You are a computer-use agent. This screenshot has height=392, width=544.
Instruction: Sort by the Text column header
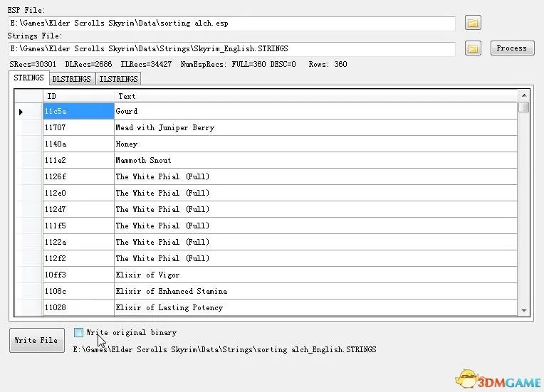[x=315, y=96]
